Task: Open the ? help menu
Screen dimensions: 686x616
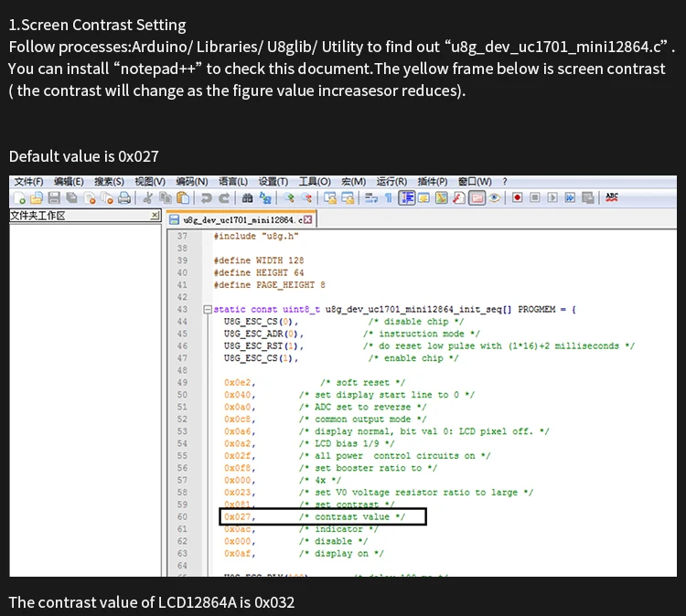Action: [x=504, y=182]
